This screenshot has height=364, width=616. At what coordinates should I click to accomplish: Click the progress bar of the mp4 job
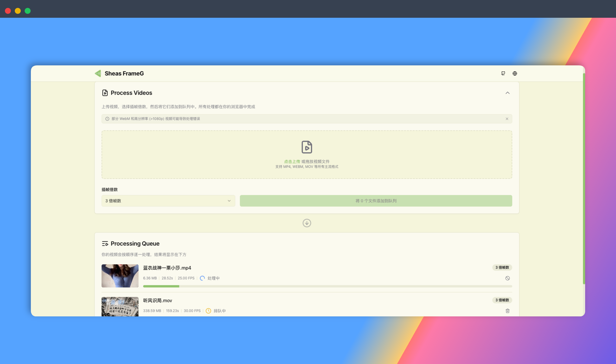(x=327, y=286)
